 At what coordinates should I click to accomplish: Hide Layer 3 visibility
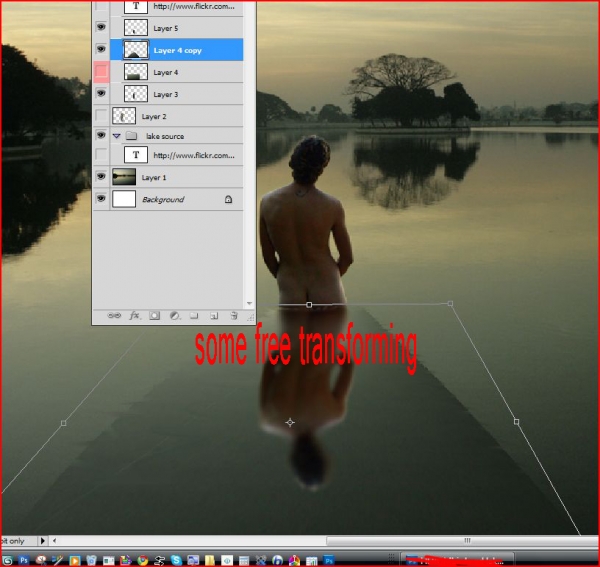[101, 93]
